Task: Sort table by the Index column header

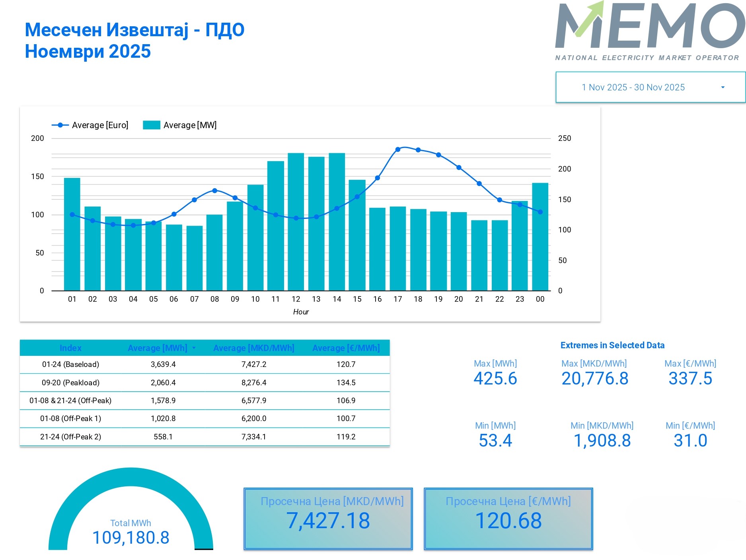Action: coord(70,348)
